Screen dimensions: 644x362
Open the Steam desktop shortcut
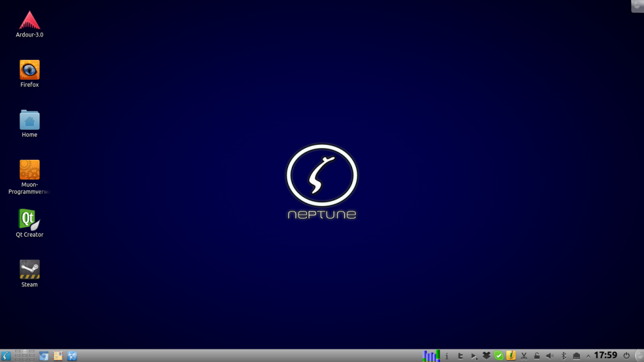tap(30, 269)
